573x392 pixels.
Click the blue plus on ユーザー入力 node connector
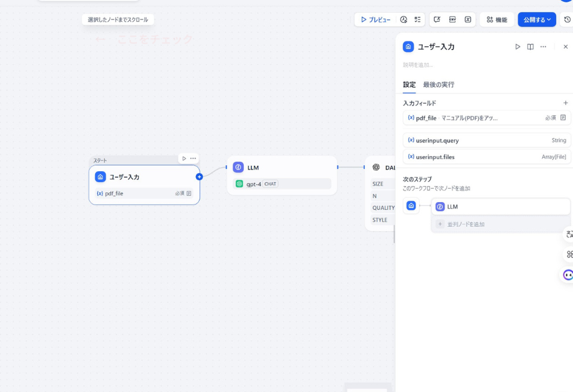click(x=200, y=175)
